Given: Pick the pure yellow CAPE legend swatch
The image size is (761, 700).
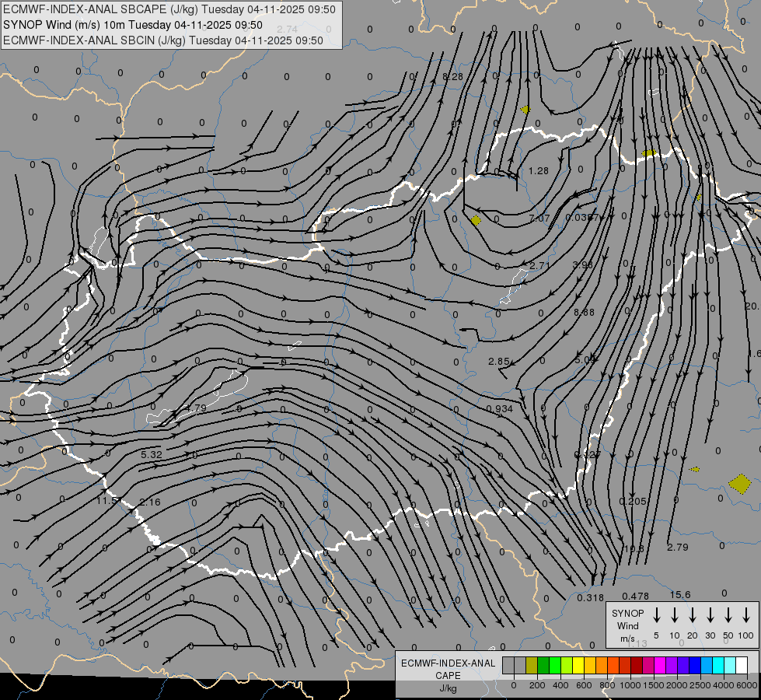Looking at the screenshot, I should tap(578, 666).
